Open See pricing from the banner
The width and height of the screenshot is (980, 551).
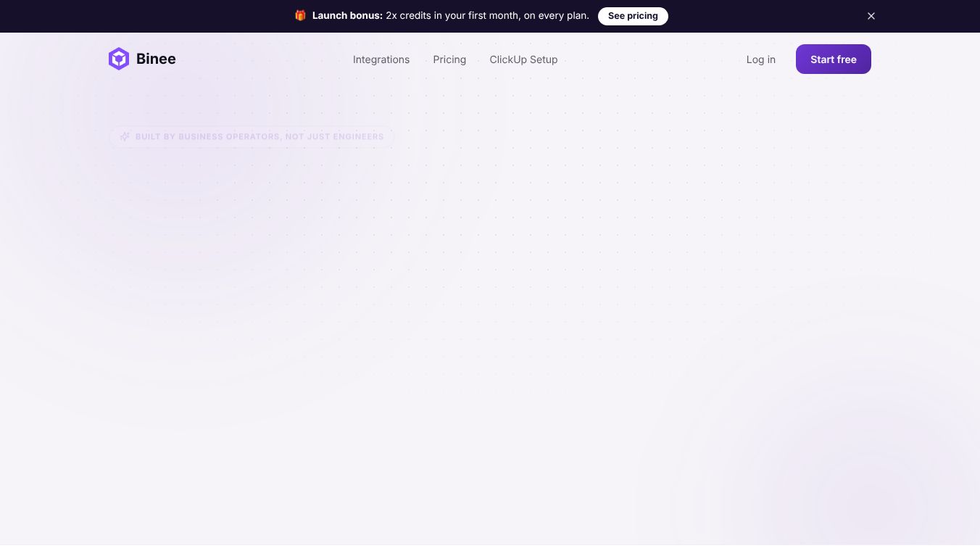(x=633, y=16)
